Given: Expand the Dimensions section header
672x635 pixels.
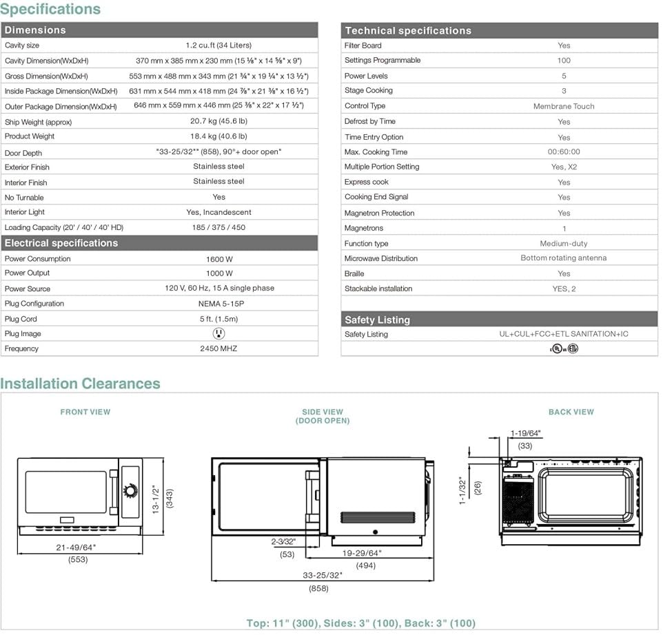Looking at the screenshot, I should 34,30.
